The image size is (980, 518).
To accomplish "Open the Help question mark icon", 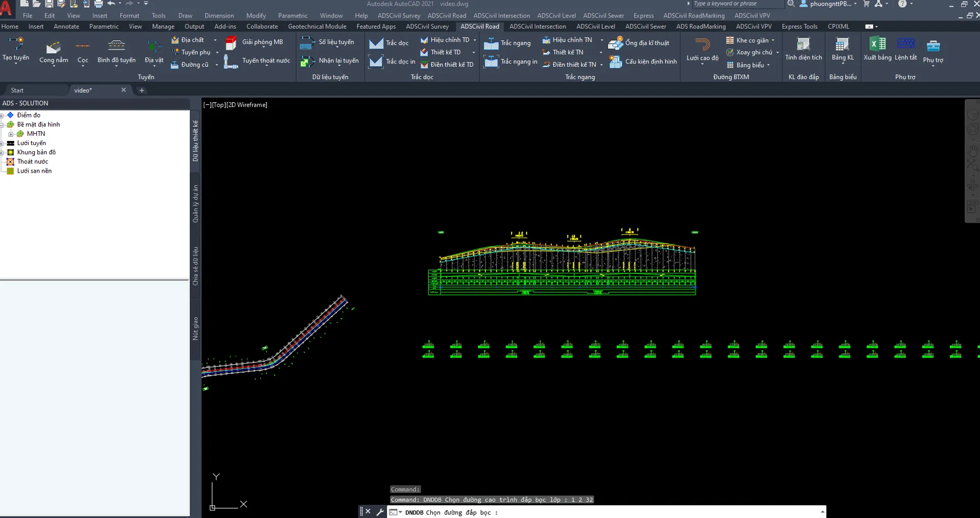I will 902,4.
